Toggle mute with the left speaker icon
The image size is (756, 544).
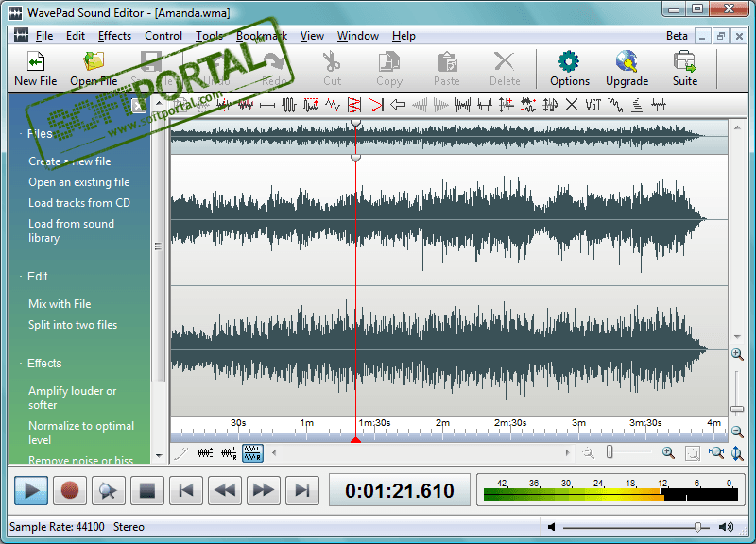[552, 527]
